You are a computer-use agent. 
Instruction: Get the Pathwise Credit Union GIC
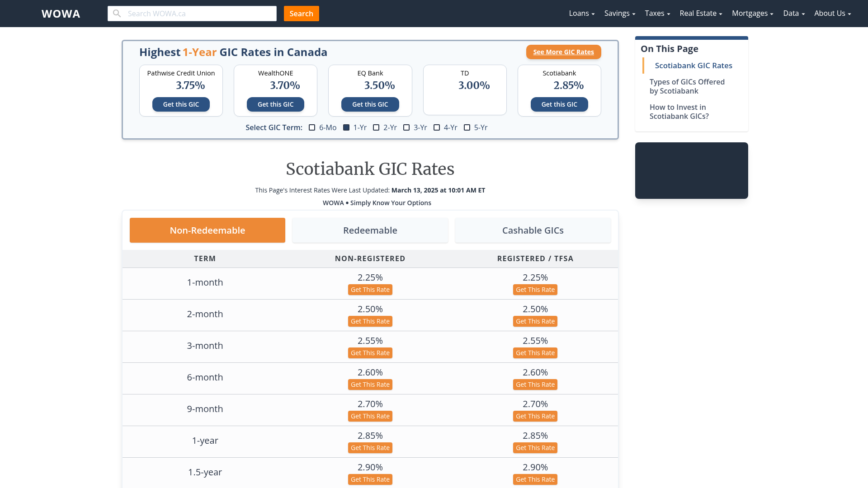[181, 104]
